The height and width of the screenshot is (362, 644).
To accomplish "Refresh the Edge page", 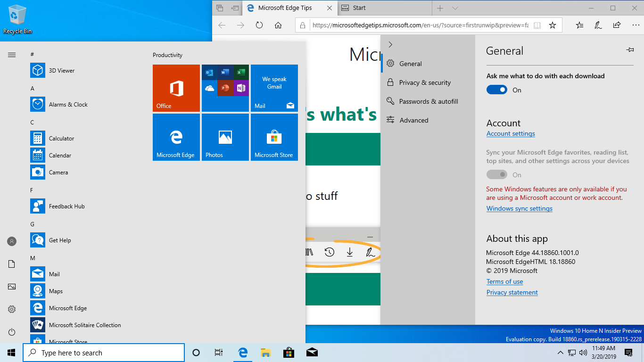I will click(x=259, y=25).
